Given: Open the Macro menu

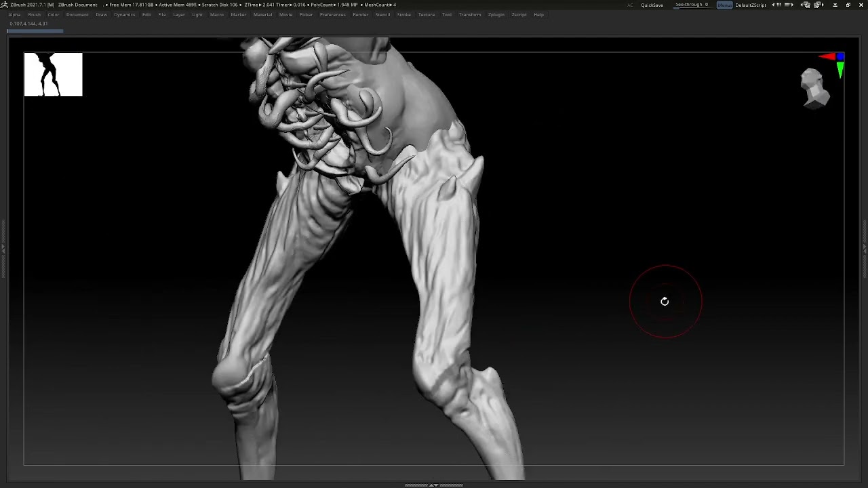Looking at the screenshot, I should coord(217,14).
